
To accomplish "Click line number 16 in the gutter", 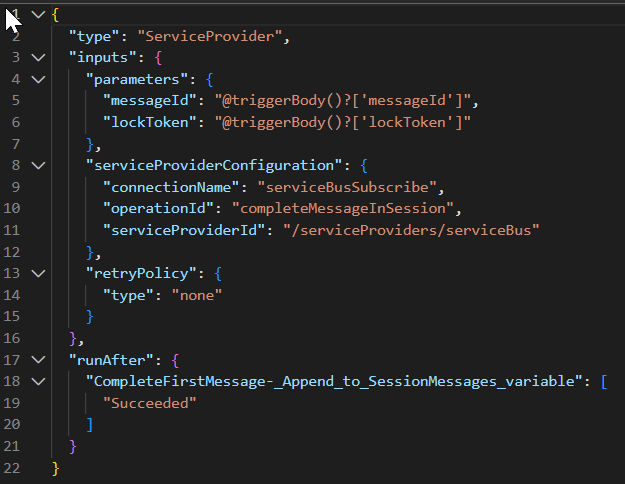I will pos(12,338).
